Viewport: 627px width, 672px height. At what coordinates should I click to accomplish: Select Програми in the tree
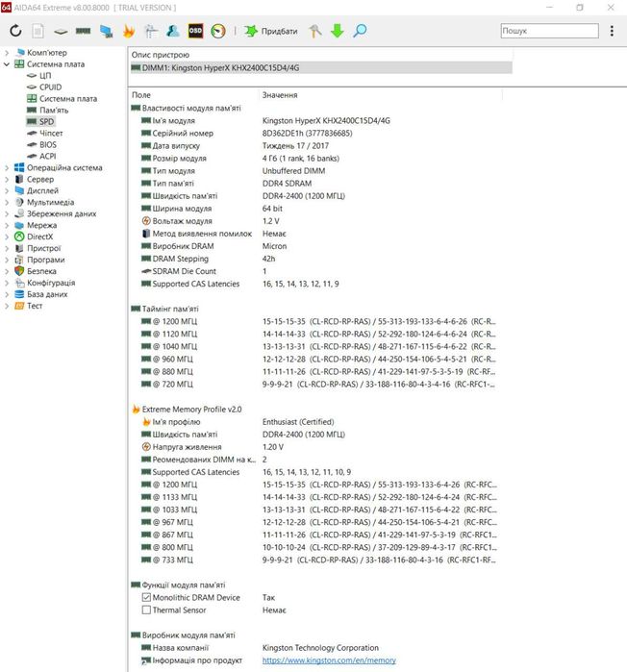point(46,261)
